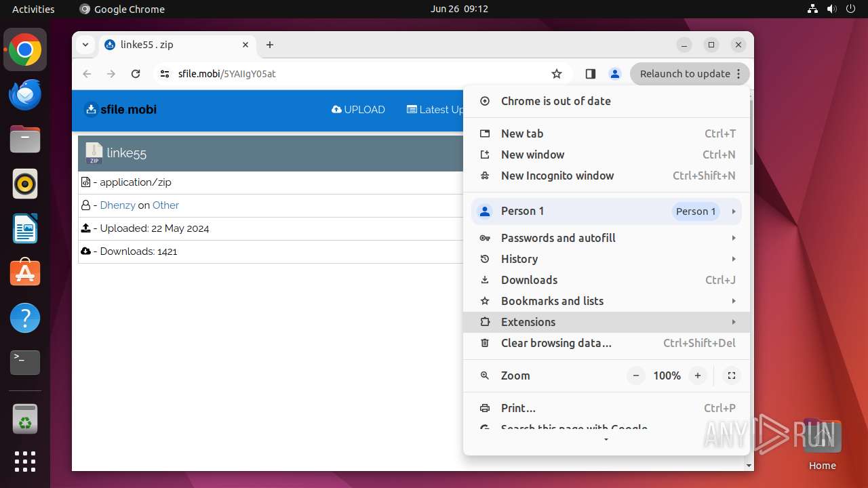Expand the Extensions submenu

pyautogui.click(x=607, y=322)
